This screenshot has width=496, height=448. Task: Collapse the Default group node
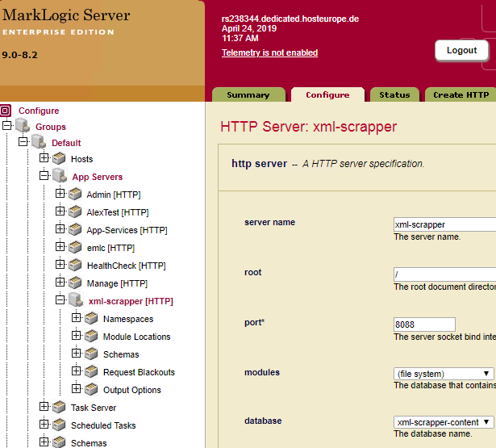pos(23,141)
